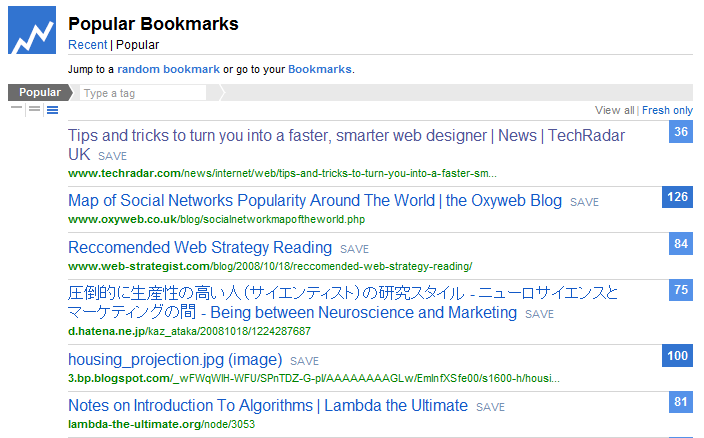Open the random bookmark link

[168, 70]
